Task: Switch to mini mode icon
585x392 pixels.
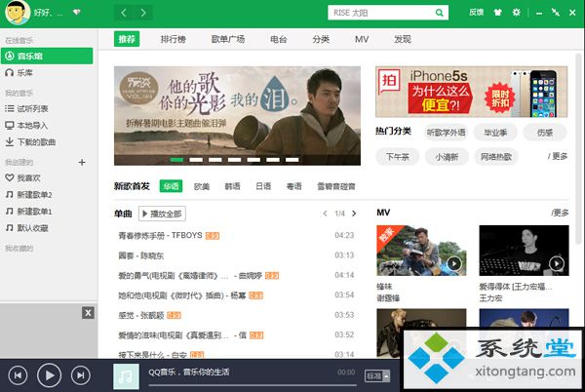Action: pyautogui.click(x=556, y=13)
